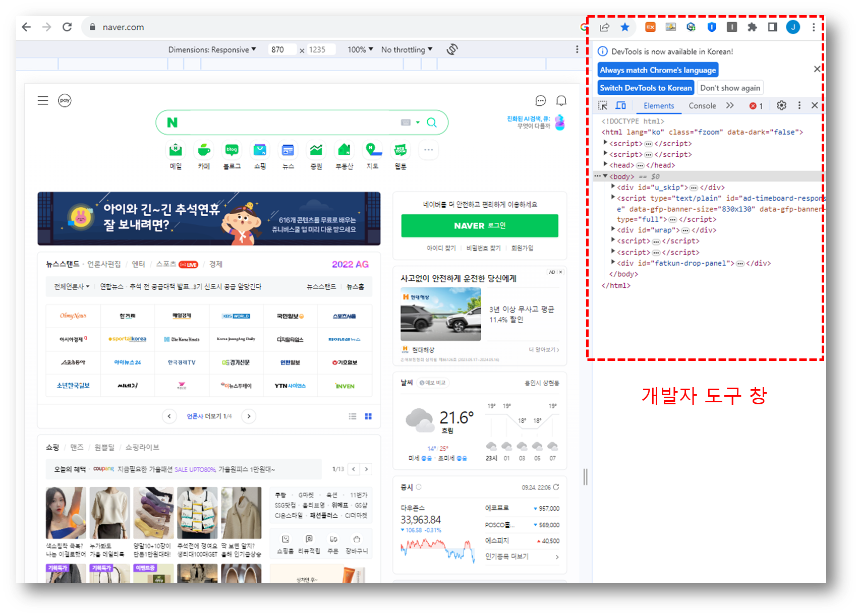The width and height of the screenshot is (859, 616).
Task: Open DevTools settings gear
Action: pyautogui.click(x=781, y=105)
